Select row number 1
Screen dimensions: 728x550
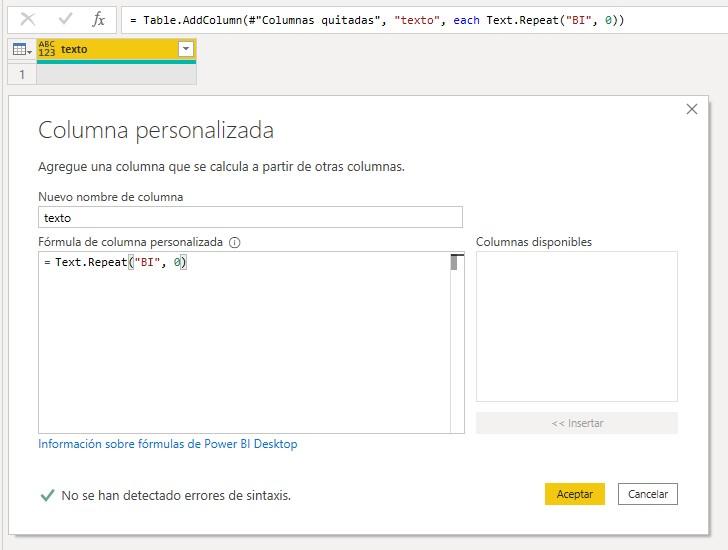pyautogui.click(x=21, y=74)
